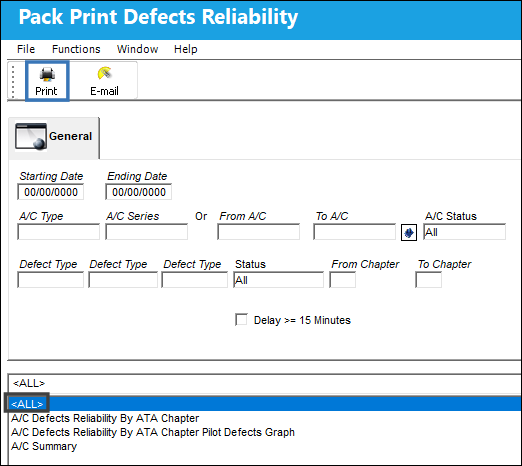The height and width of the screenshot is (466, 522).
Task: Open the Functions menu
Action: 76,49
